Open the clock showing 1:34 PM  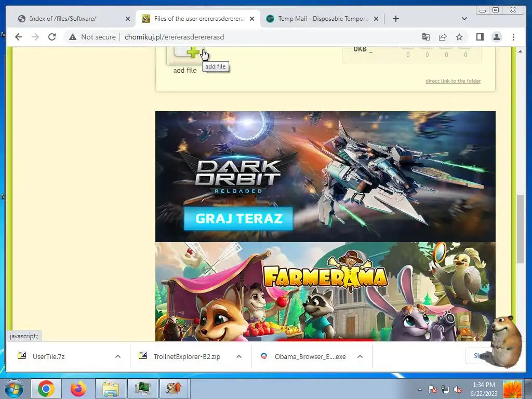click(484, 389)
